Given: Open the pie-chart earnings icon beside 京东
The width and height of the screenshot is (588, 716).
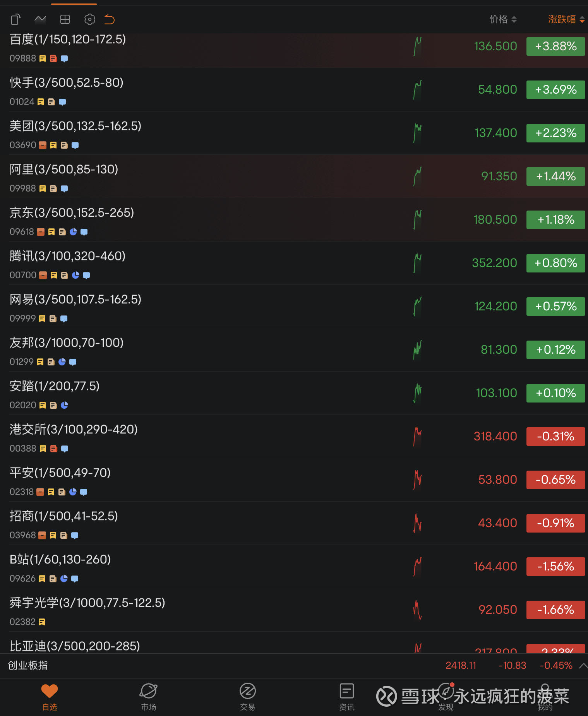Looking at the screenshot, I should [x=73, y=231].
